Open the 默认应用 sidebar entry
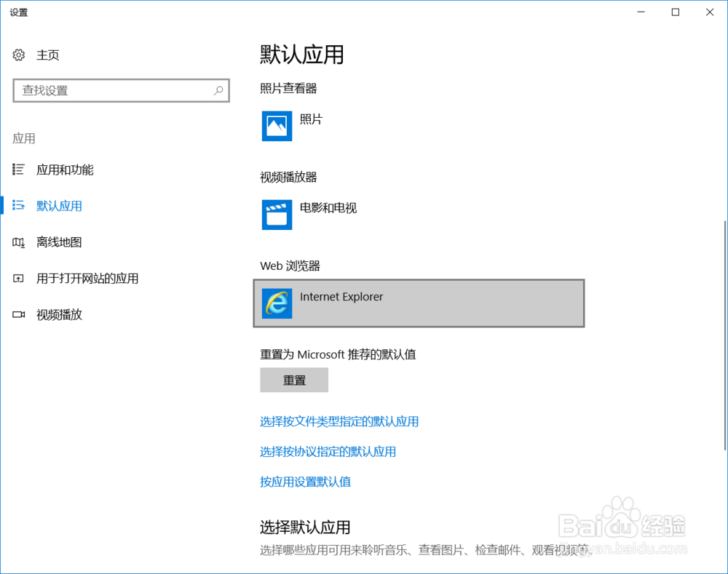 tap(59, 206)
